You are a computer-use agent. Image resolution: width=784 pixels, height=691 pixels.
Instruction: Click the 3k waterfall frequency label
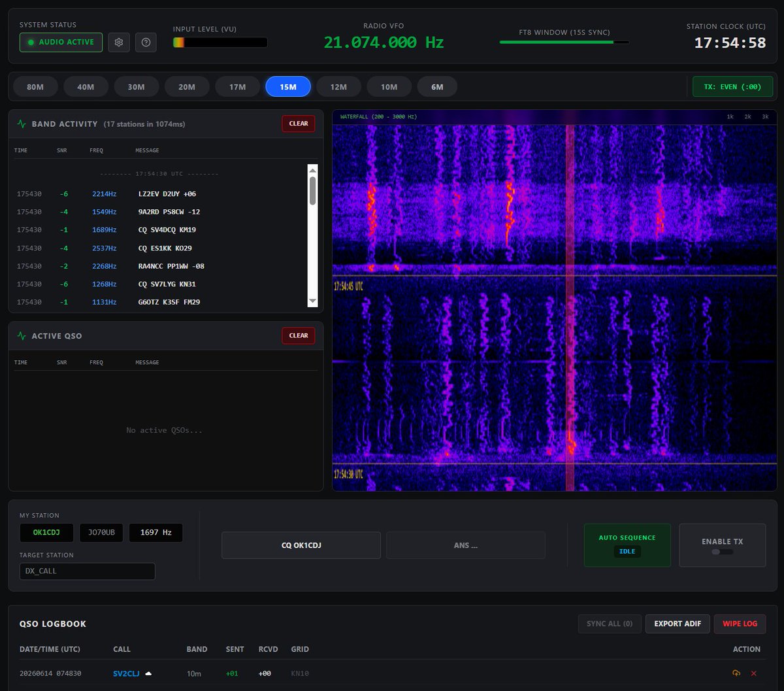(766, 116)
